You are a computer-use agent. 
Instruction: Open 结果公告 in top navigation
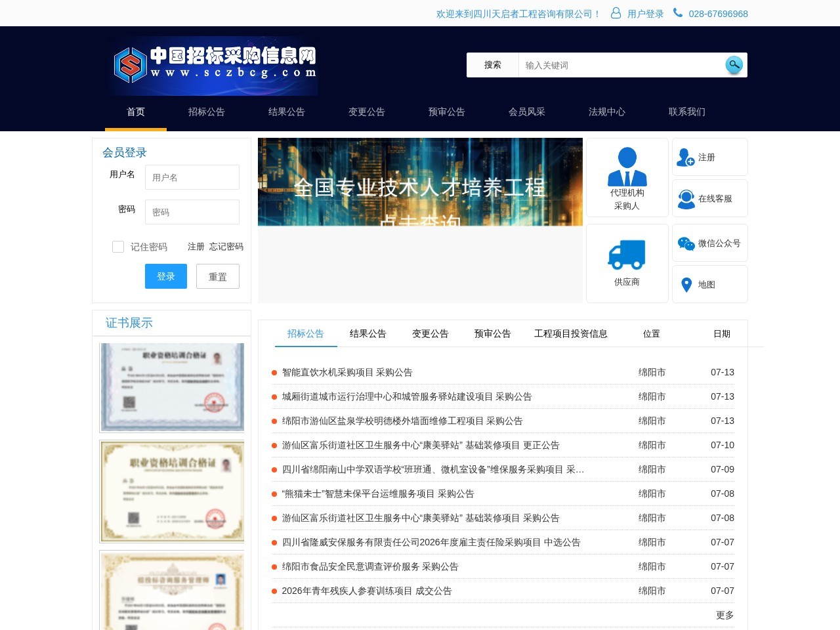click(x=287, y=112)
